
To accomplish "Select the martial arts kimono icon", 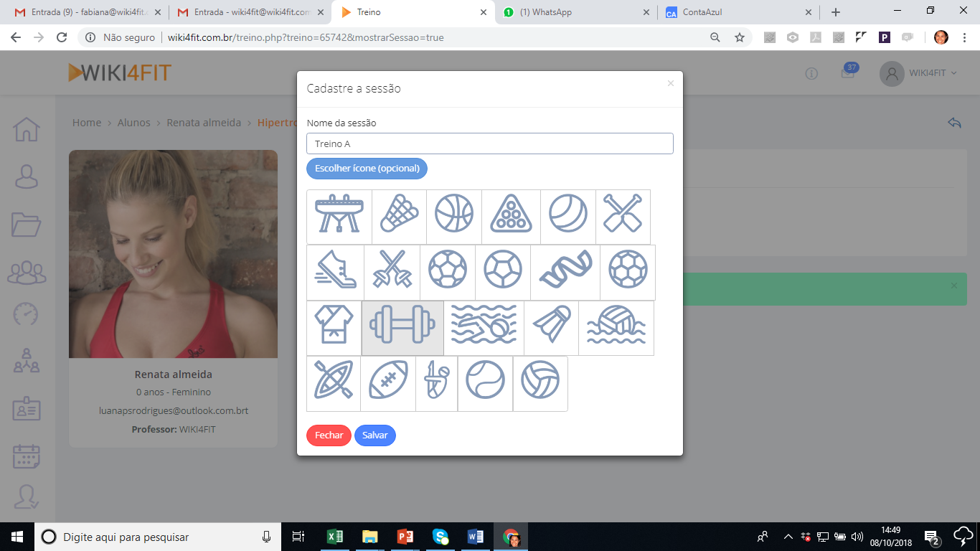I will click(x=334, y=328).
